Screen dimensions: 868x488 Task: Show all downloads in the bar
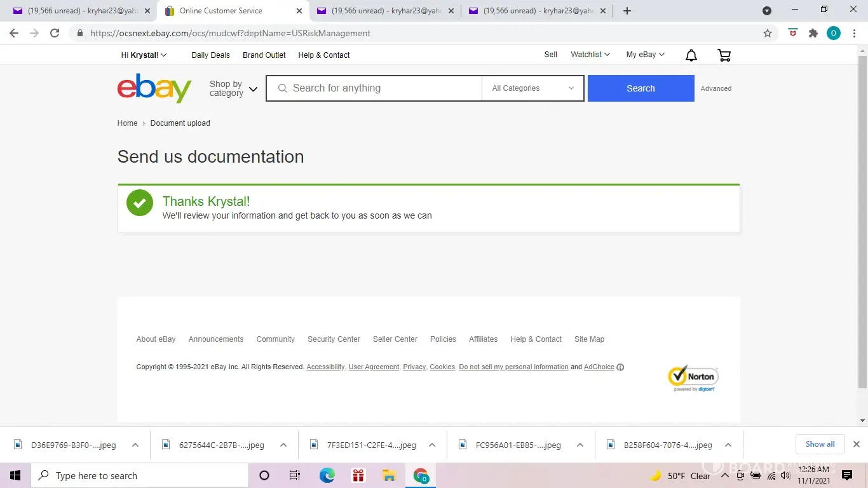pos(820,444)
